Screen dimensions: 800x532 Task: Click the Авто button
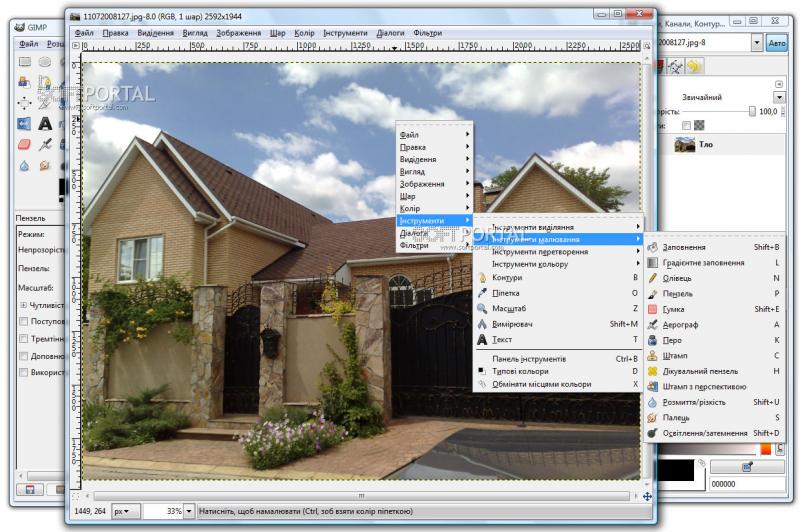click(777, 43)
